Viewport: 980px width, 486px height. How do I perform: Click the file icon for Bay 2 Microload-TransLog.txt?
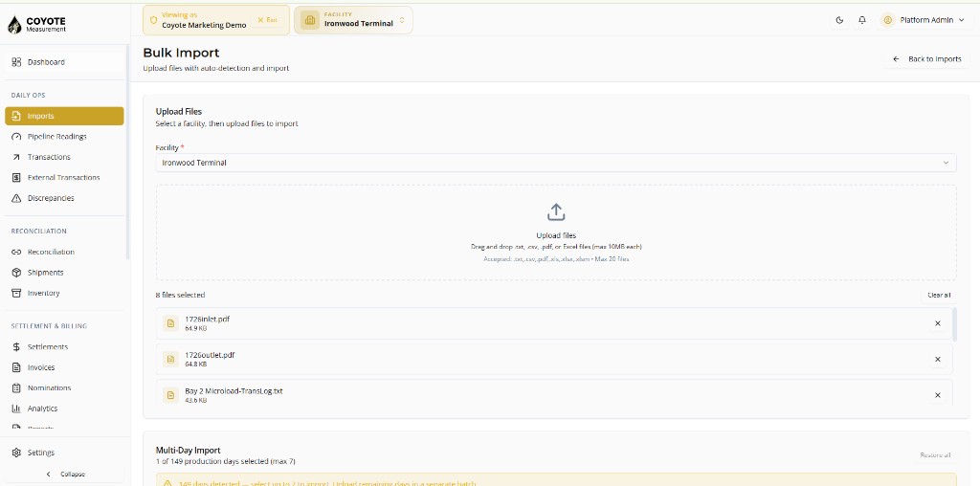170,395
